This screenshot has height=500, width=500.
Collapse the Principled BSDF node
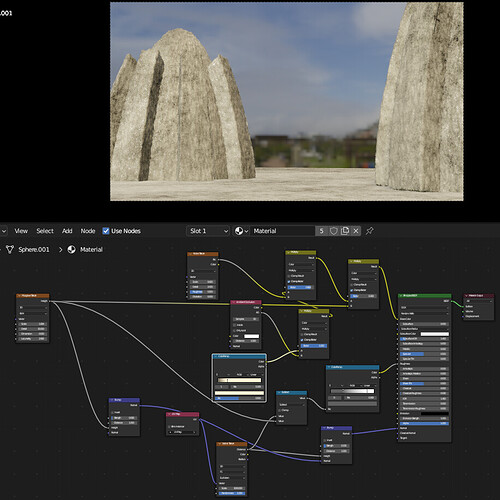pos(401,296)
